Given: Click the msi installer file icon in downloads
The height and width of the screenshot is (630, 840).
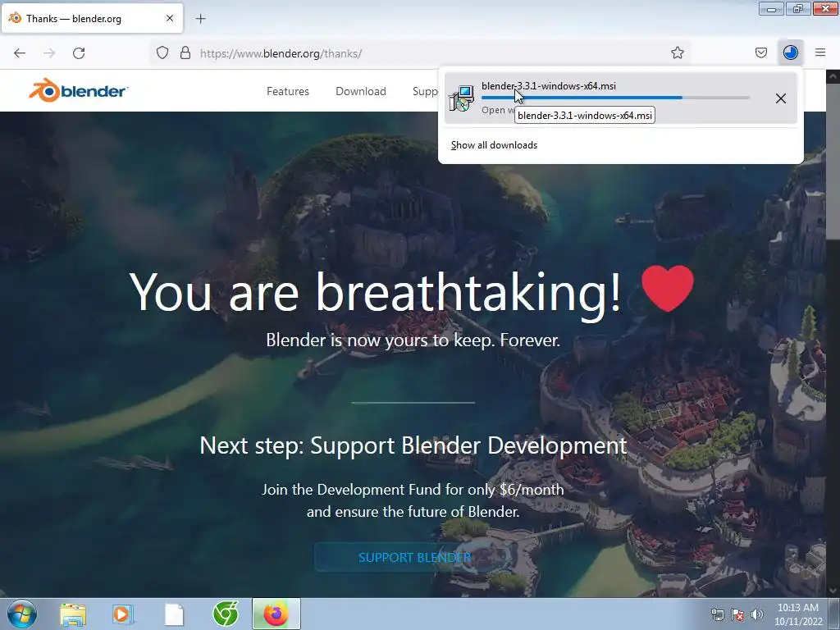Looking at the screenshot, I should [x=461, y=98].
